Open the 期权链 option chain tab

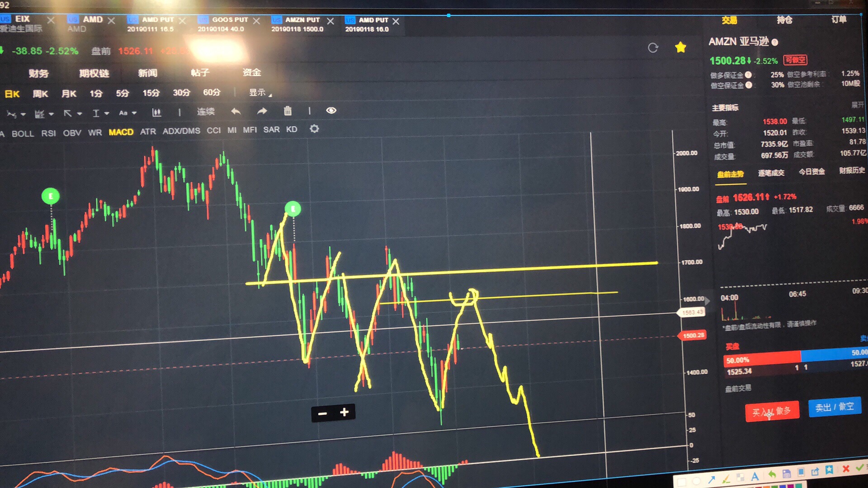coord(94,73)
